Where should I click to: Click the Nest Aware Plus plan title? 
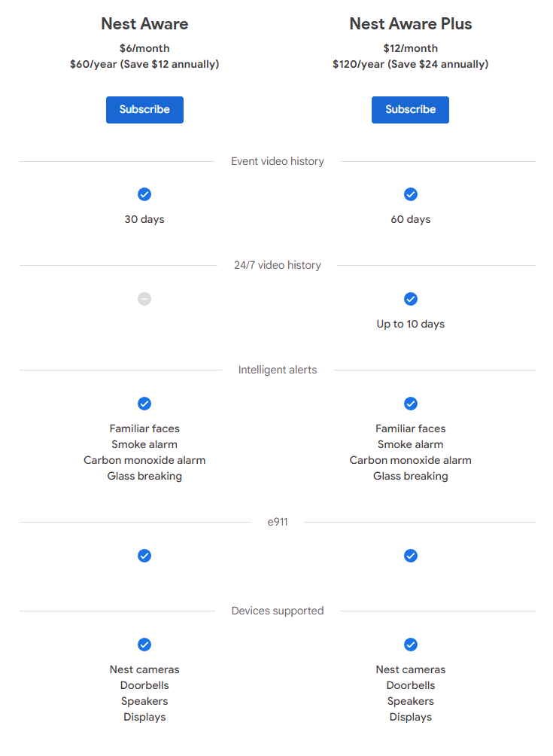pyautogui.click(x=411, y=24)
